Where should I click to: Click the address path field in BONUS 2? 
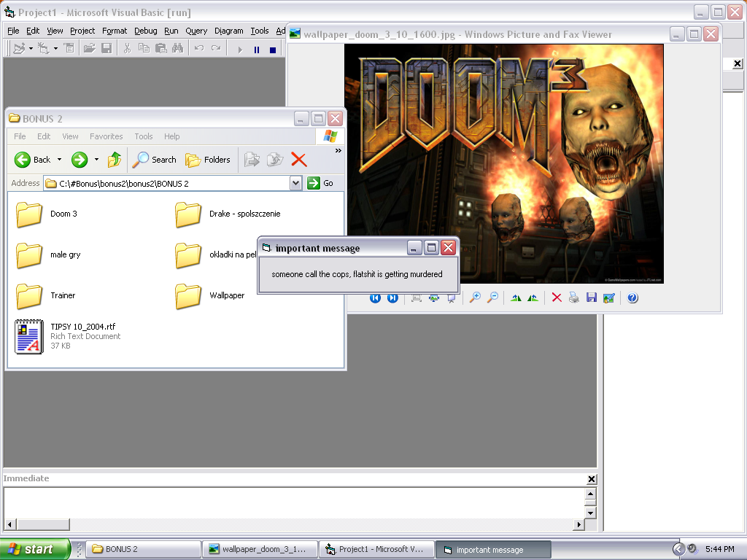click(x=167, y=183)
